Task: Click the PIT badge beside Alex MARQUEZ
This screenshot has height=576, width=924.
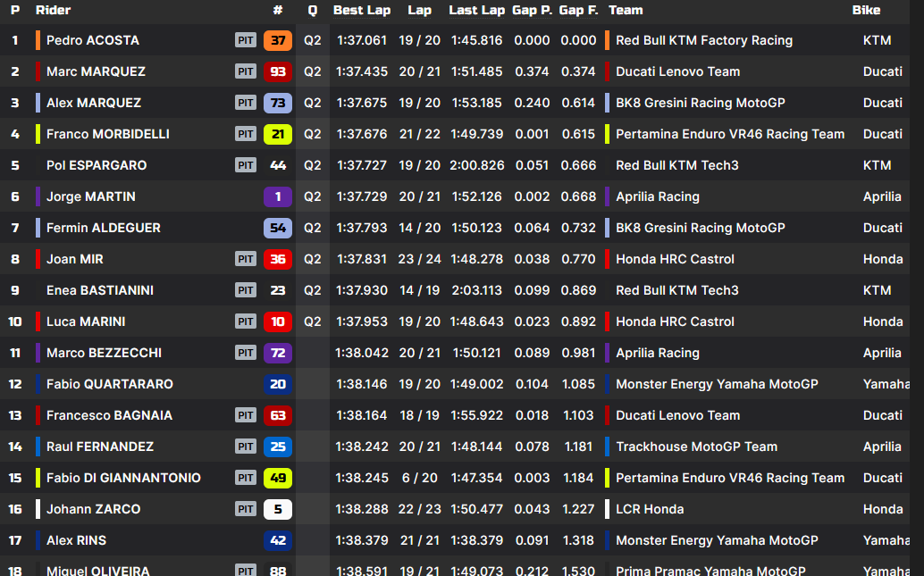Action: 246,103
